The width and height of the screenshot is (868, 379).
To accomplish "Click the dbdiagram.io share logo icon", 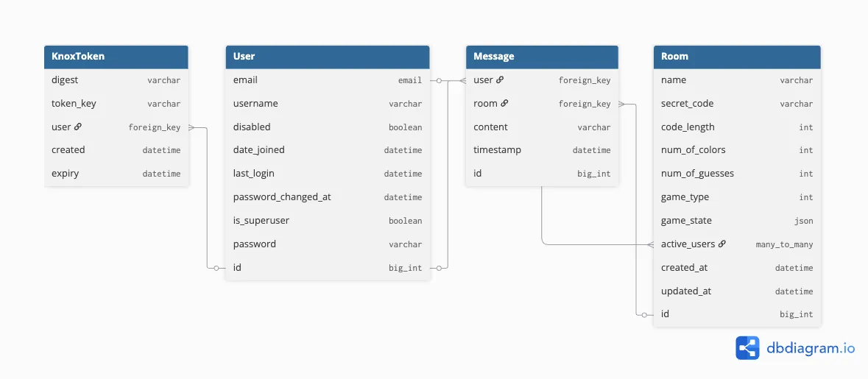I will point(747,348).
